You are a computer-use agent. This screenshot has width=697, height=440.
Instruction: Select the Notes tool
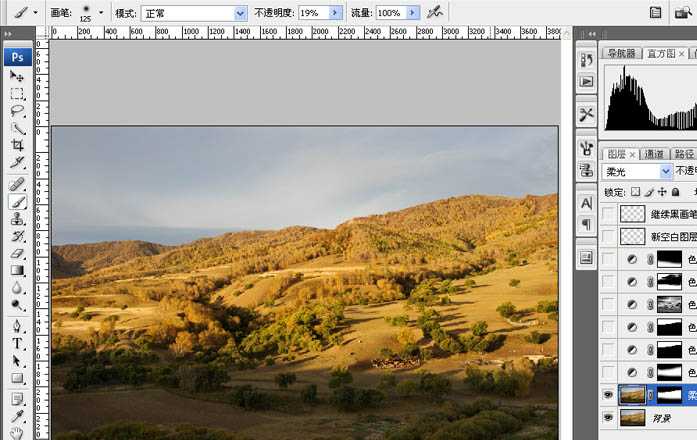17,399
